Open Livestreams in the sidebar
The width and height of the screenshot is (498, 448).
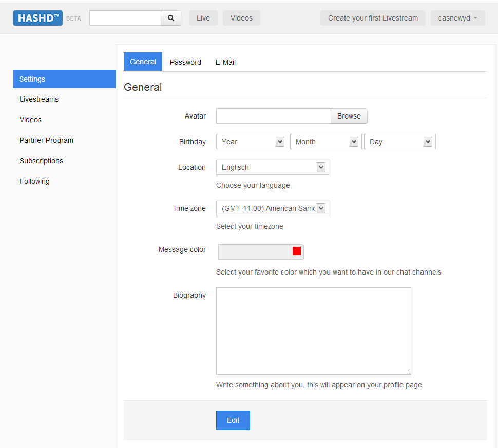point(39,99)
